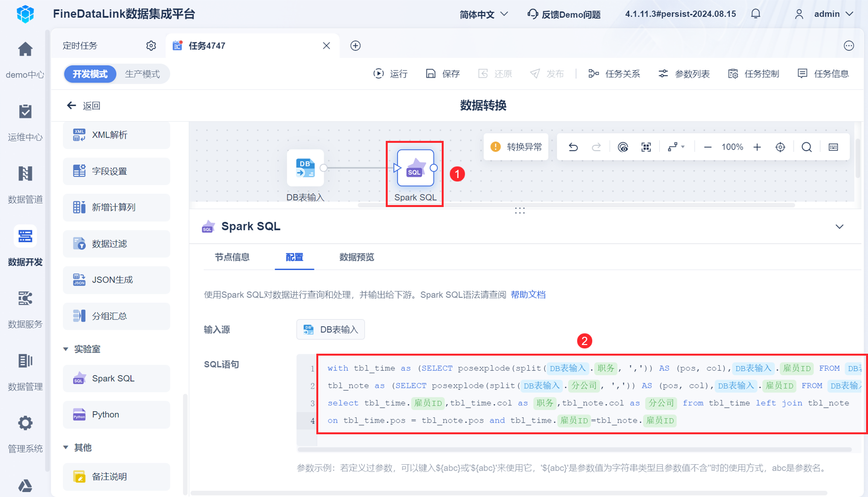Collapse the 其他 operator group
This screenshot has height=497, width=868.
[x=66, y=447]
